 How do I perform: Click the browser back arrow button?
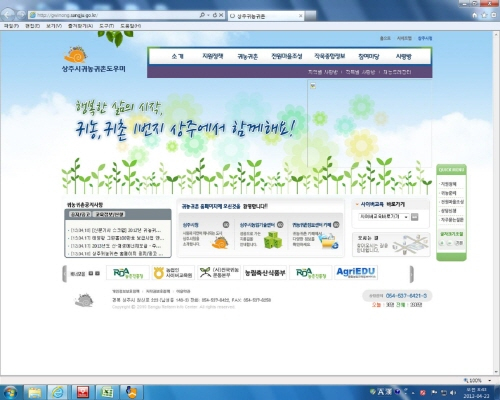pos(7,14)
